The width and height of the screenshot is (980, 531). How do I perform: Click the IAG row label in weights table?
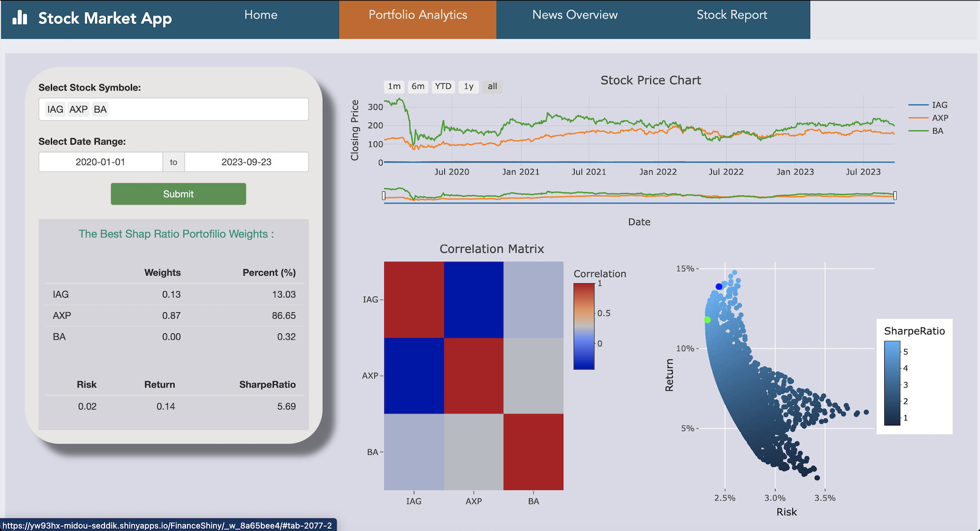[60, 294]
